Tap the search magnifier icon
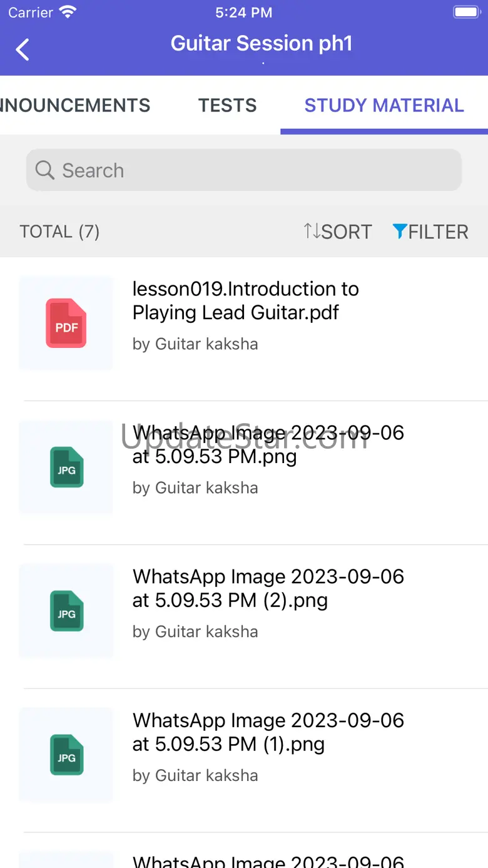Image resolution: width=488 pixels, height=868 pixels. pyautogui.click(x=44, y=170)
